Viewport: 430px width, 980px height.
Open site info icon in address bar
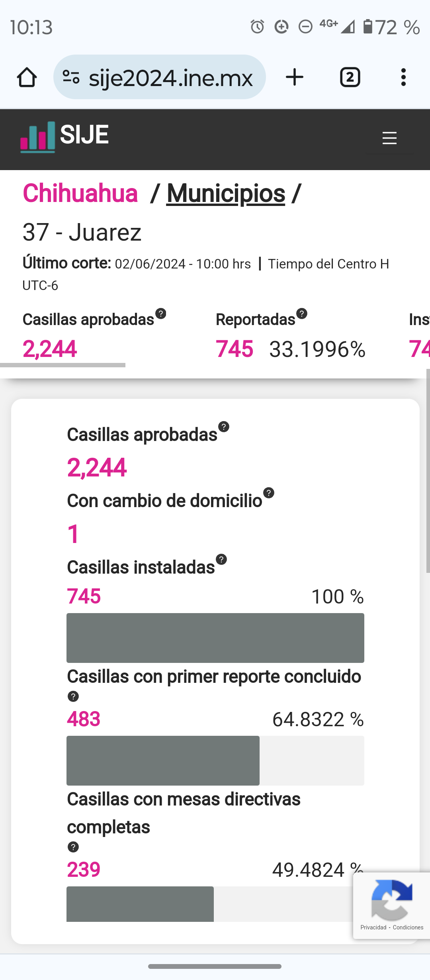[x=71, y=77]
